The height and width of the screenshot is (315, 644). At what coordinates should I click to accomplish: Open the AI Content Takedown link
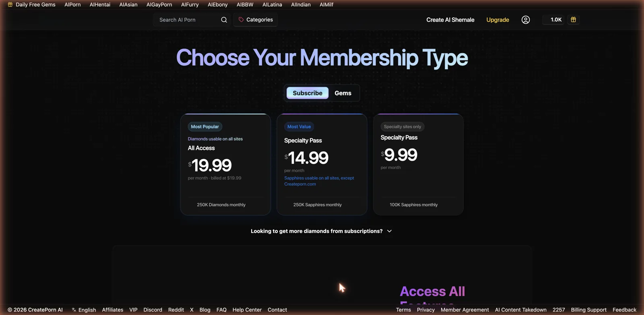520,310
